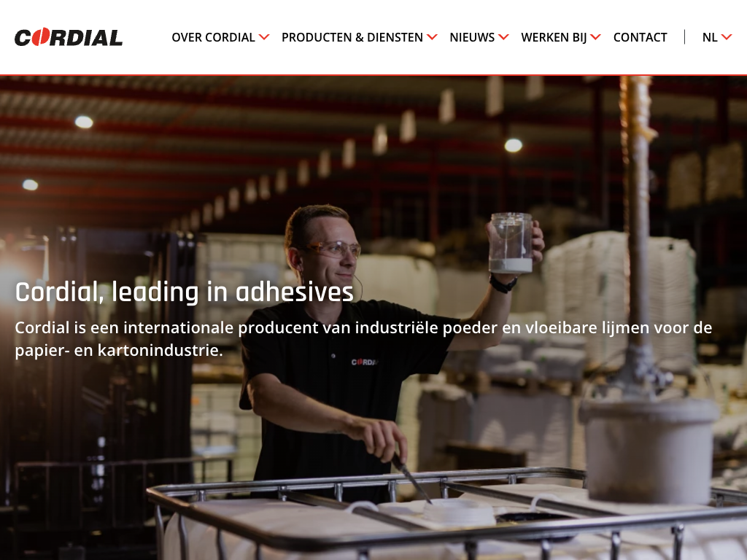Go to the Nieuws menu label
Screen dimensions: 747x560
(472, 37)
